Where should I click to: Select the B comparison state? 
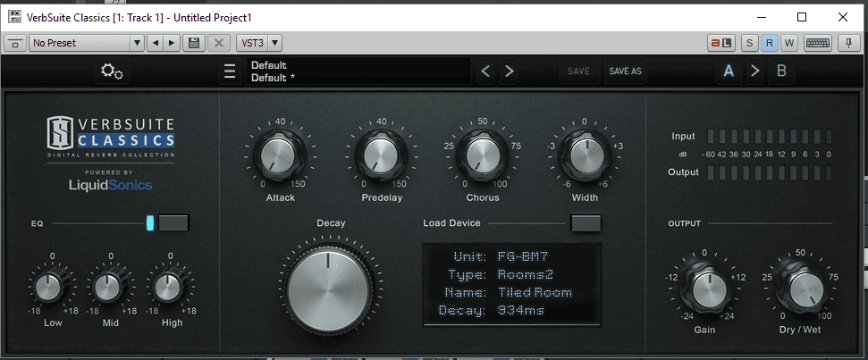point(781,71)
